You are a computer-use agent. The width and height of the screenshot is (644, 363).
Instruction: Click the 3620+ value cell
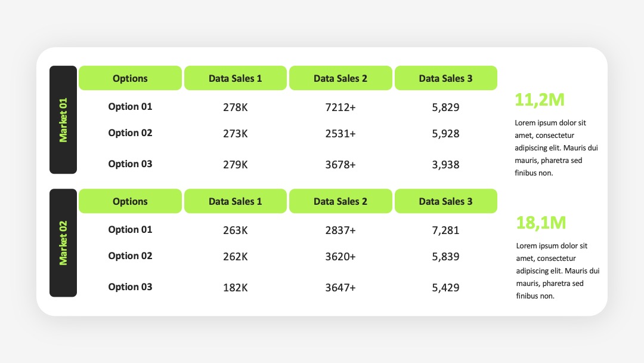pyautogui.click(x=340, y=257)
